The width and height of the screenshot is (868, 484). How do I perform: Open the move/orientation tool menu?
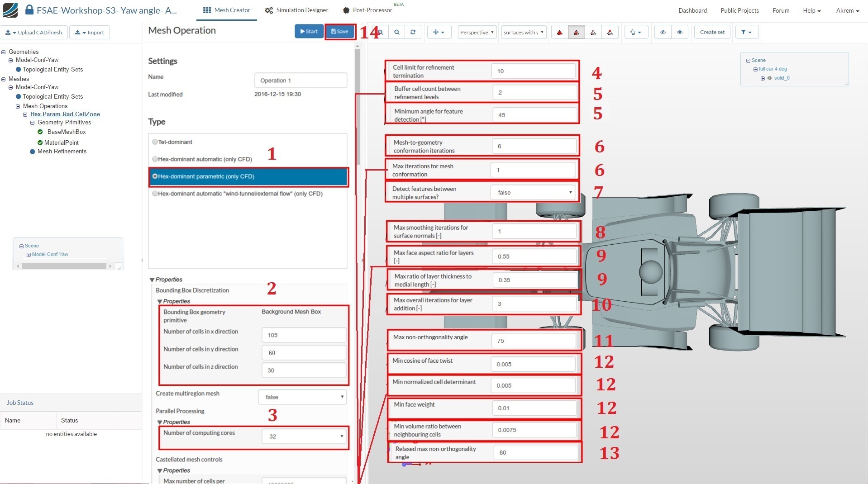[439, 32]
